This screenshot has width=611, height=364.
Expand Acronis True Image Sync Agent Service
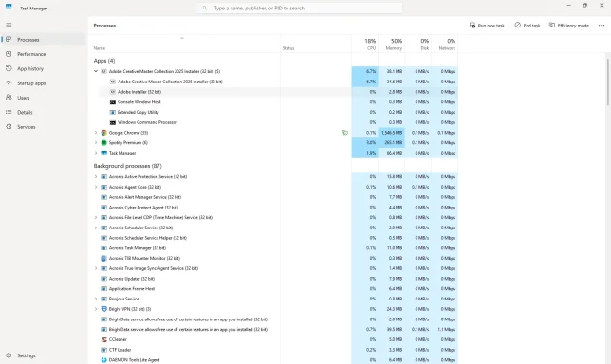(96, 268)
